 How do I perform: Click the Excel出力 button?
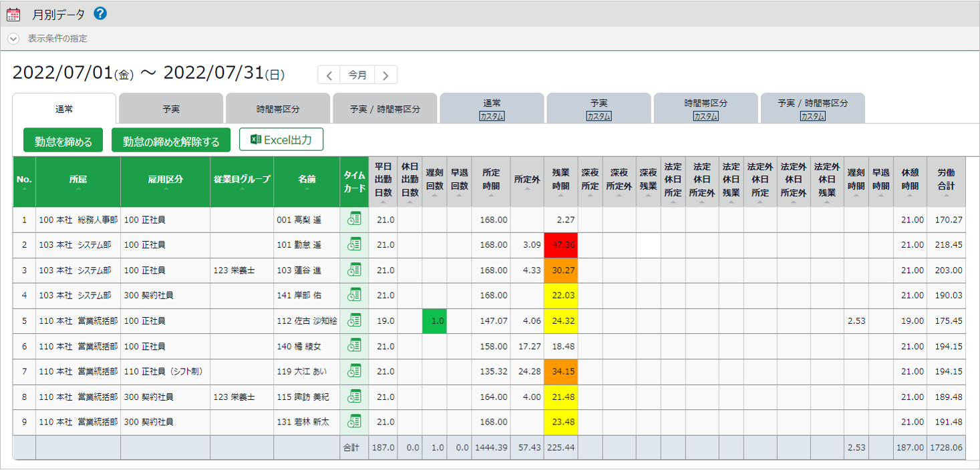coord(281,140)
